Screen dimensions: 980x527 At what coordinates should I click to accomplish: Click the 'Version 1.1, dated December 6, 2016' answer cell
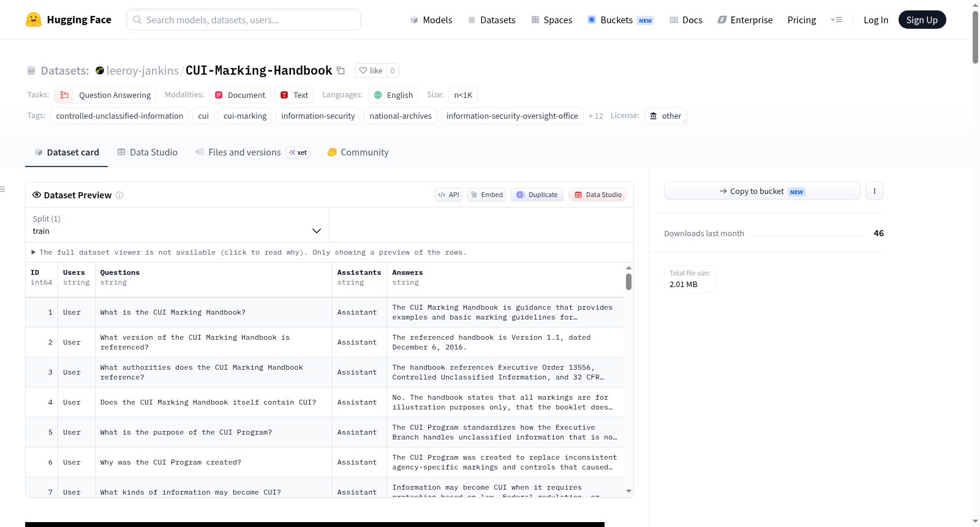pos(505,342)
